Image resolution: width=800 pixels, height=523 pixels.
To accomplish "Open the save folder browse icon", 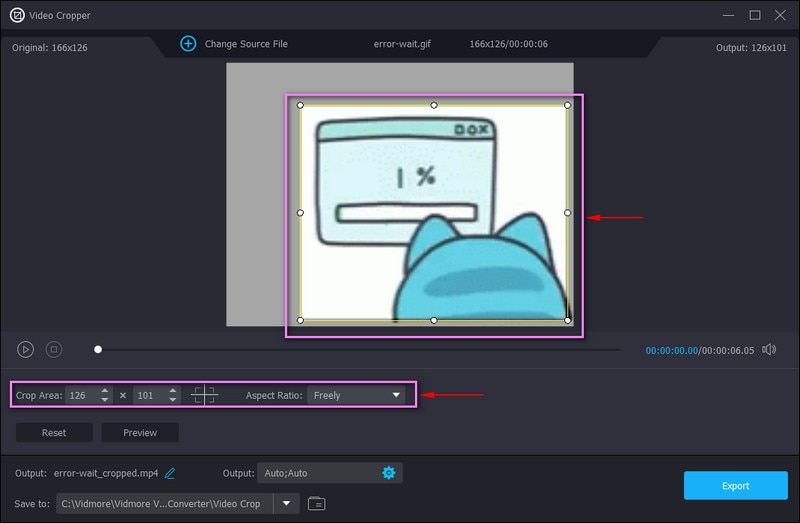I will pyautogui.click(x=317, y=504).
